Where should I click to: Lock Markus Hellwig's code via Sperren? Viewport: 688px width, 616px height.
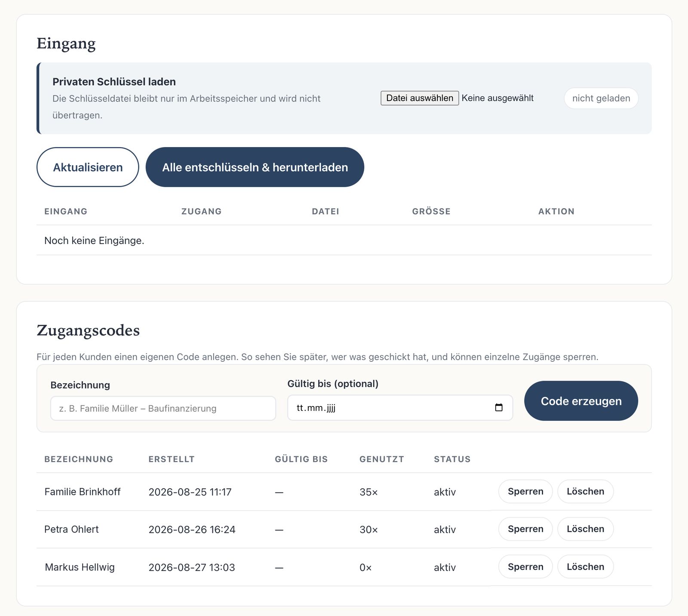click(x=525, y=567)
